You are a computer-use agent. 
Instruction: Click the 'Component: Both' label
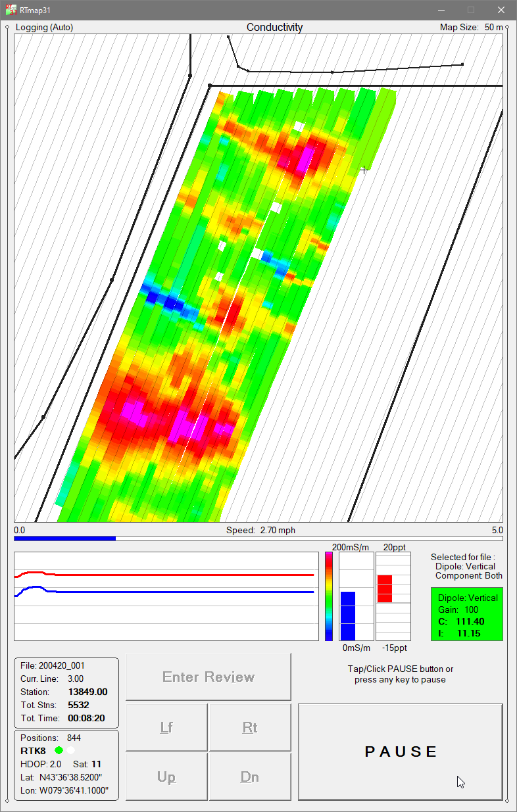click(469, 575)
